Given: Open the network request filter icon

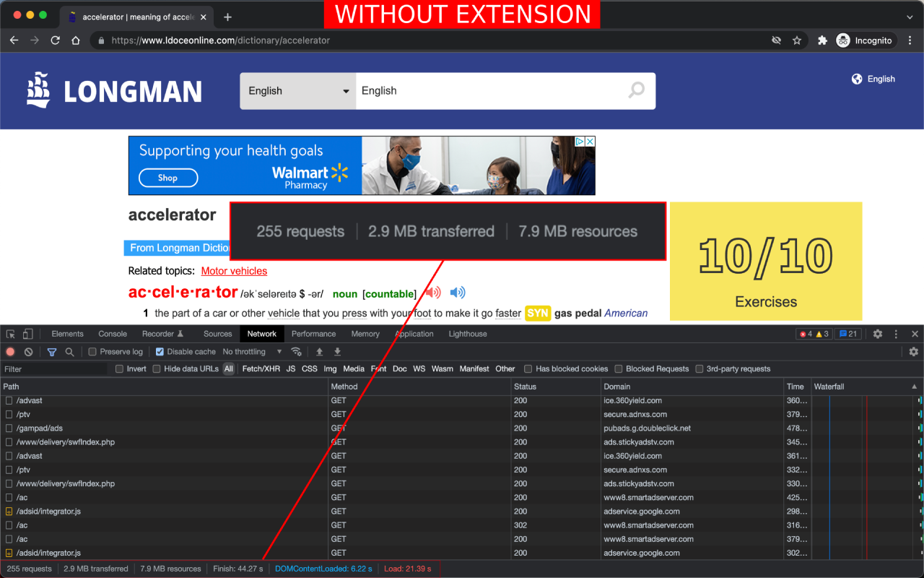Looking at the screenshot, I should [51, 350].
